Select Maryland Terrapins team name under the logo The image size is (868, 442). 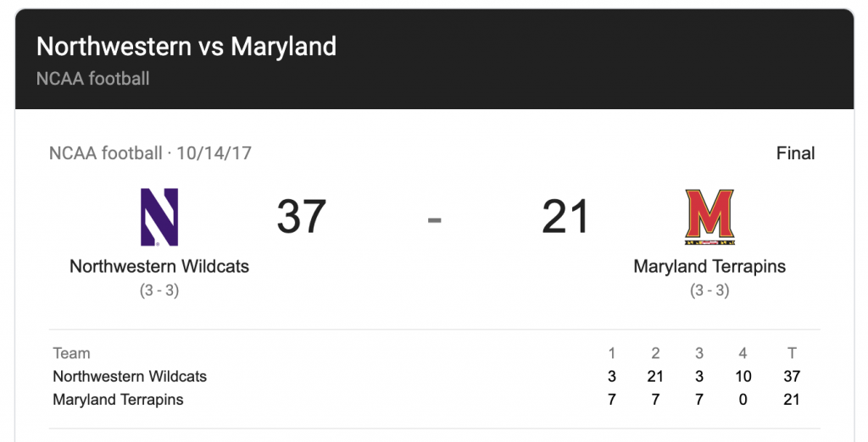click(x=709, y=266)
